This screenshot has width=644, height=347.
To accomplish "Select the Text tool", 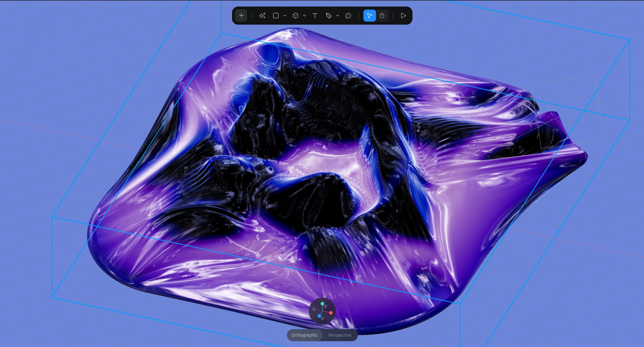I will click(x=315, y=16).
